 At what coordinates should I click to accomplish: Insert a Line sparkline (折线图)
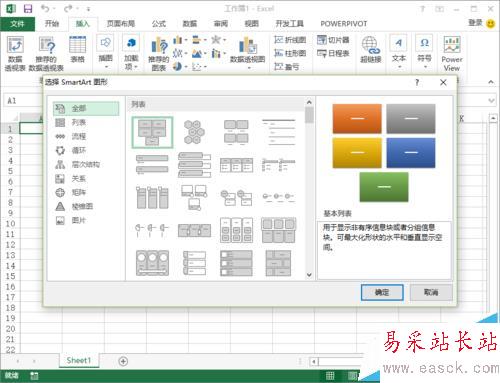(x=290, y=40)
